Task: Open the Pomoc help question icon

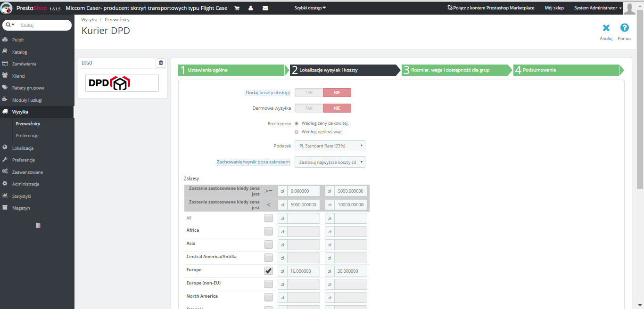Action: 625,28
